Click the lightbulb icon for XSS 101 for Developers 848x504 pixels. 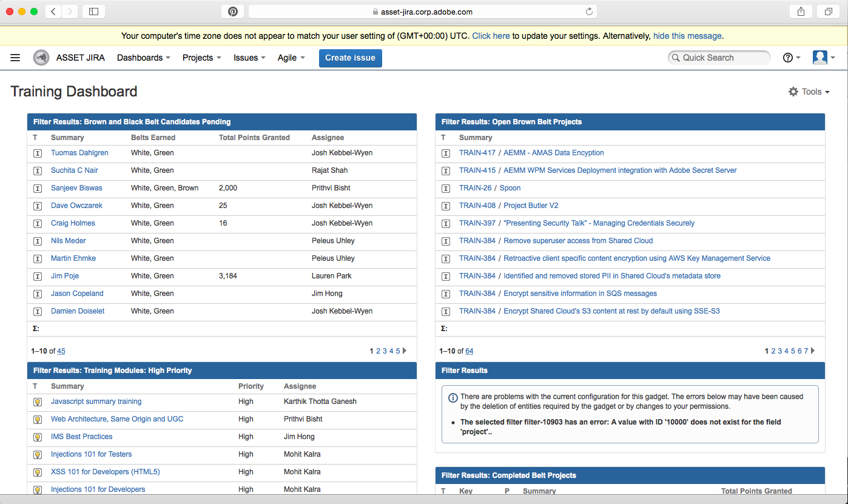[37, 472]
